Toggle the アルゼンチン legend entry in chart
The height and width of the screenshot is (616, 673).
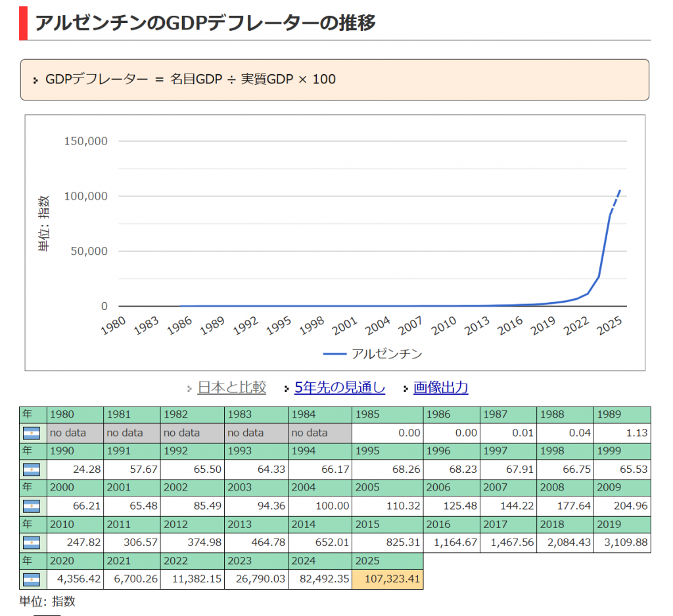(373, 354)
